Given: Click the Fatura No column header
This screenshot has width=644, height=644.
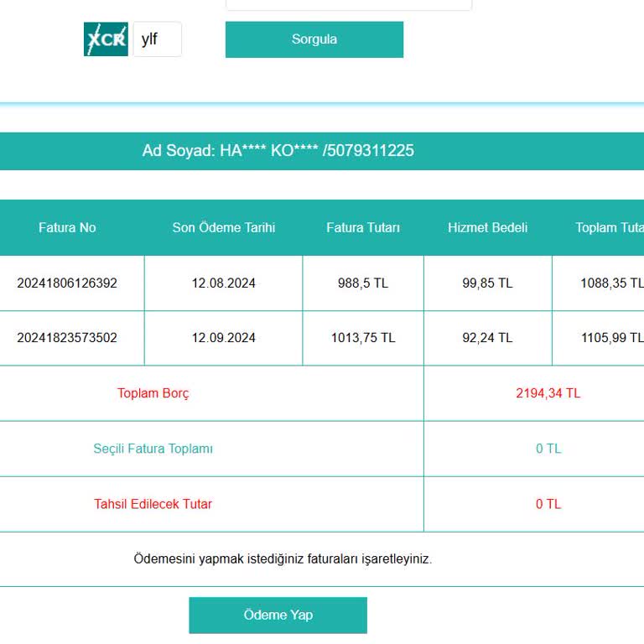Looking at the screenshot, I should click(x=67, y=227).
